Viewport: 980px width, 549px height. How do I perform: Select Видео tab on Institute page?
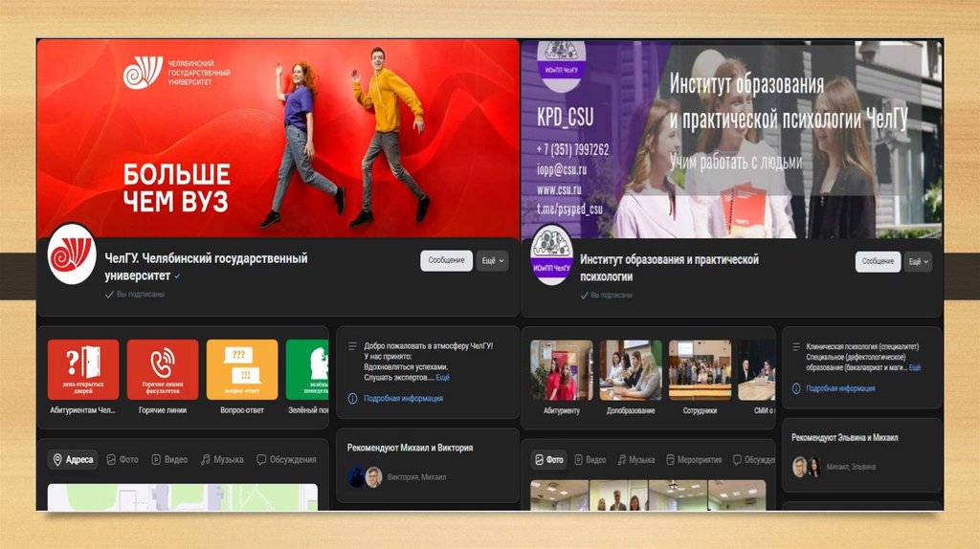(x=590, y=460)
